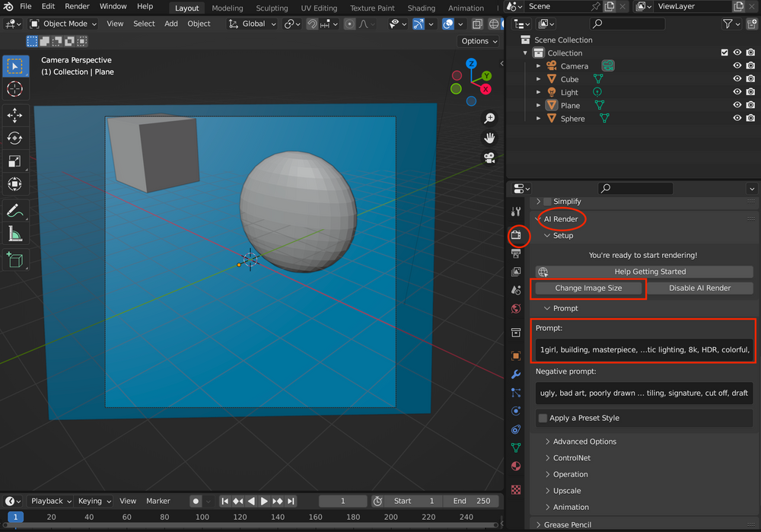Click the Help Getting Started button
The image size is (761, 532).
tap(644, 272)
